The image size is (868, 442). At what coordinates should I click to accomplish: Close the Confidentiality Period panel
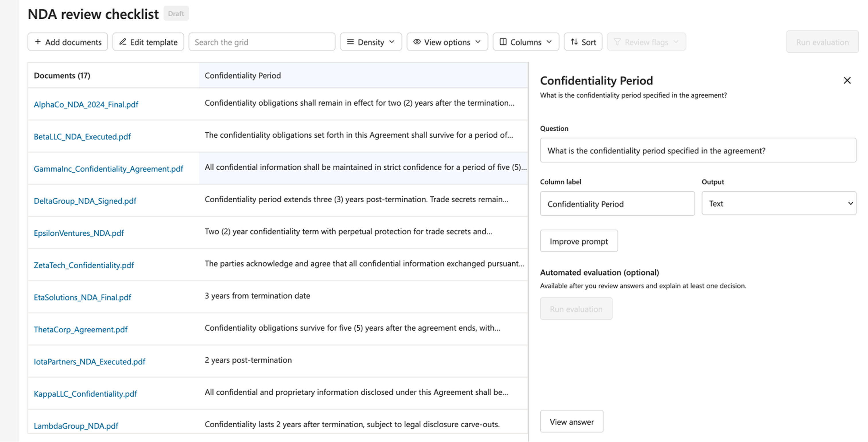pyautogui.click(x=847, y=80)
